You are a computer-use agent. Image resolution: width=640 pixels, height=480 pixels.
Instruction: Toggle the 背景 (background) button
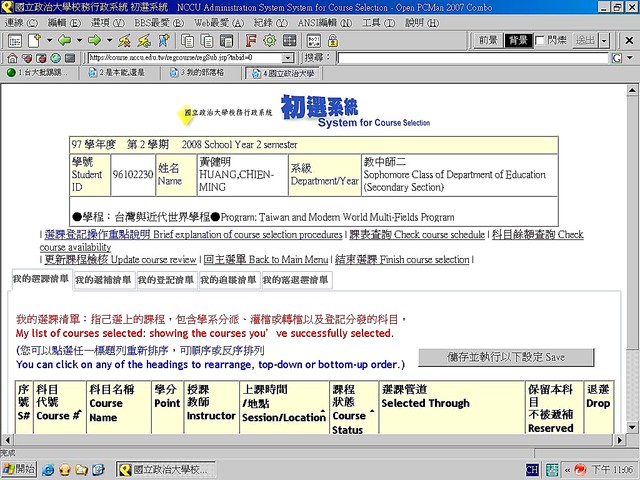tap(518, 40)
